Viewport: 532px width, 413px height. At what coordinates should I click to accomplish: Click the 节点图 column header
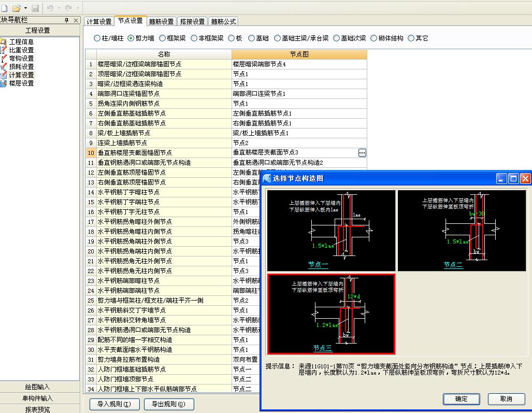(299, 54)
